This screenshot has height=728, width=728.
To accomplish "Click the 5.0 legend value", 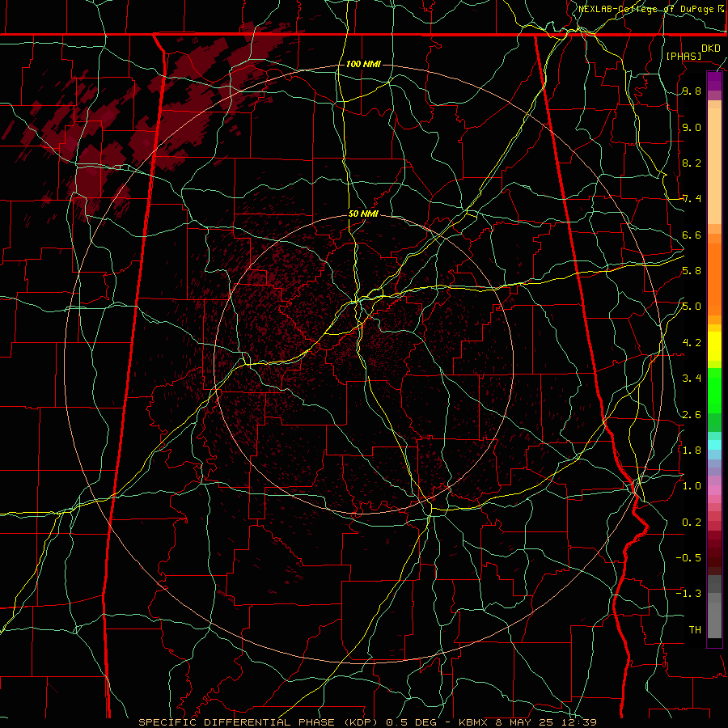I will (692, 307).
